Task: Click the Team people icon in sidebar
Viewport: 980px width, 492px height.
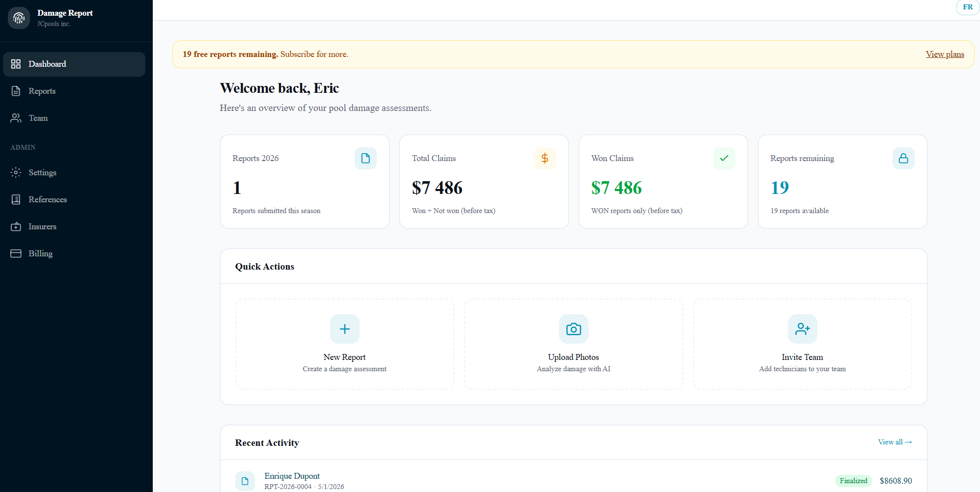Action: tap(16, 118)
